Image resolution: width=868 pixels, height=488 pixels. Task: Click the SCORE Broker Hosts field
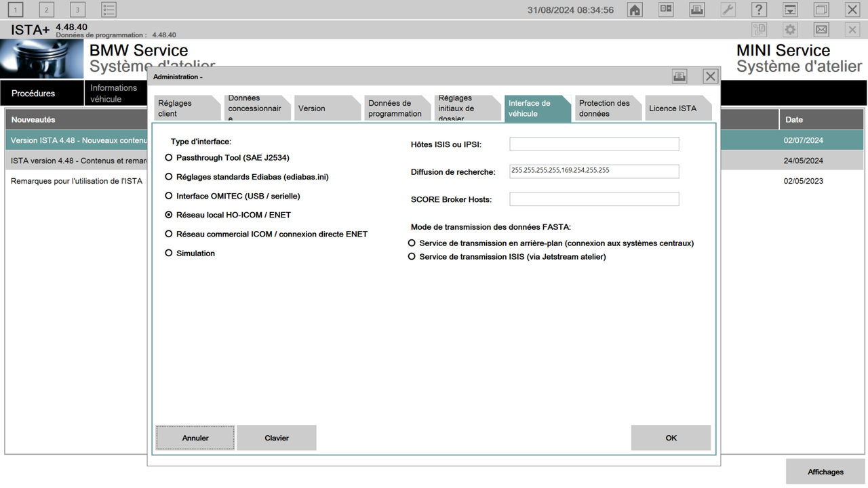coord(594,199)
